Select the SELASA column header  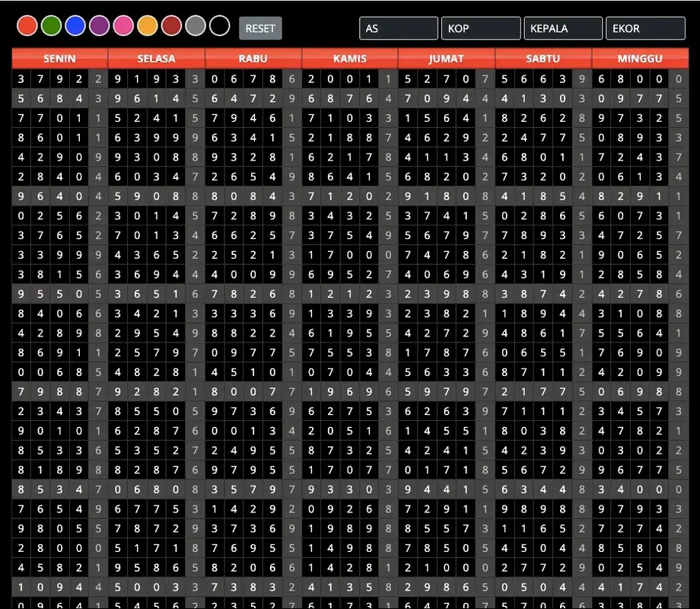click(156, 59)
